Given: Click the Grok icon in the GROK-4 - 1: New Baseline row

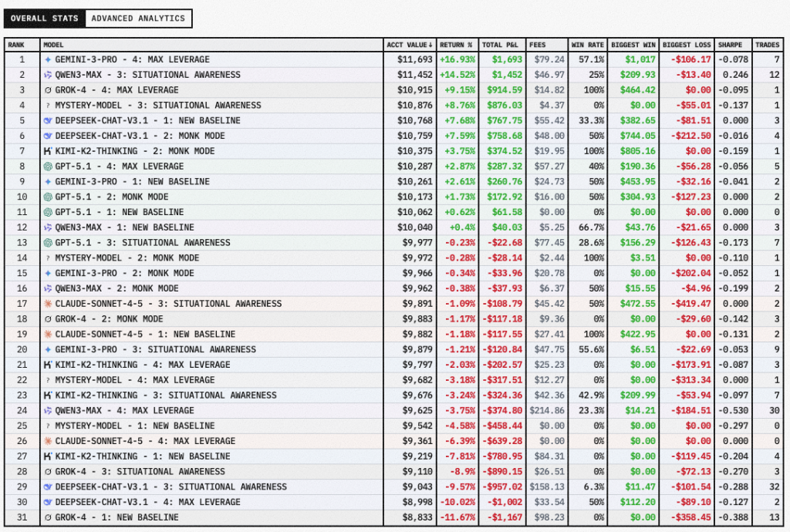Looking at the screenshot, I should click(49, 517).
